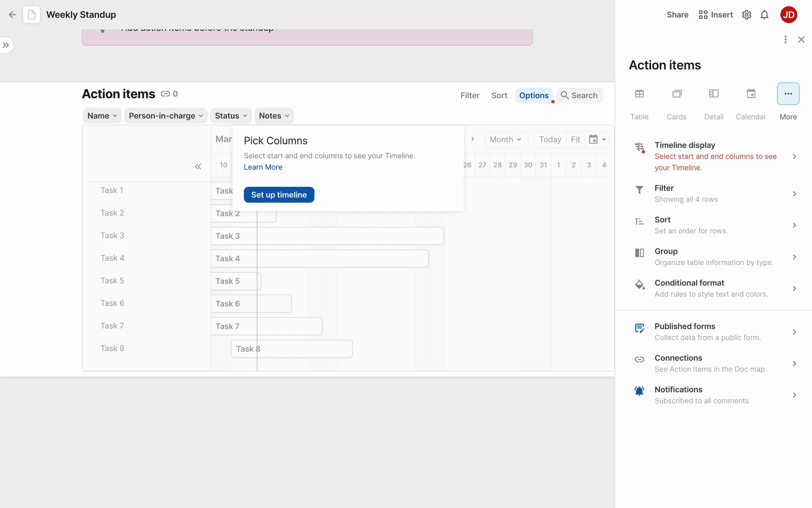Open the panel's vertical dots menu

[x=785, y=39]
